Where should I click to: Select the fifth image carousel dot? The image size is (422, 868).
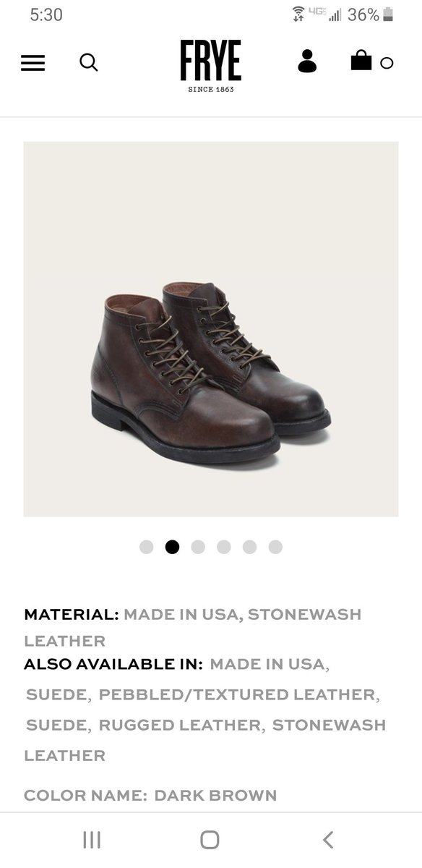click(x=249, y=547)
